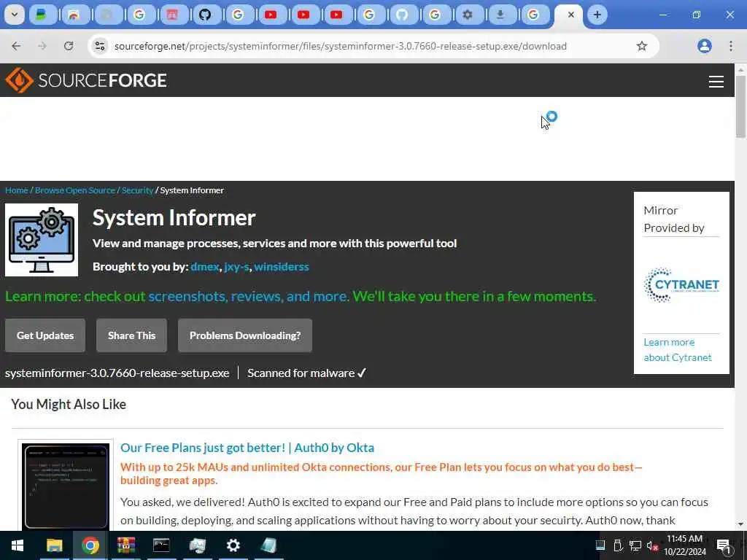The width and height of the screenshot is (747, 560).
Task: Click the Scanned for malware text
Action: pyautogui.click(x=306, y=373)
